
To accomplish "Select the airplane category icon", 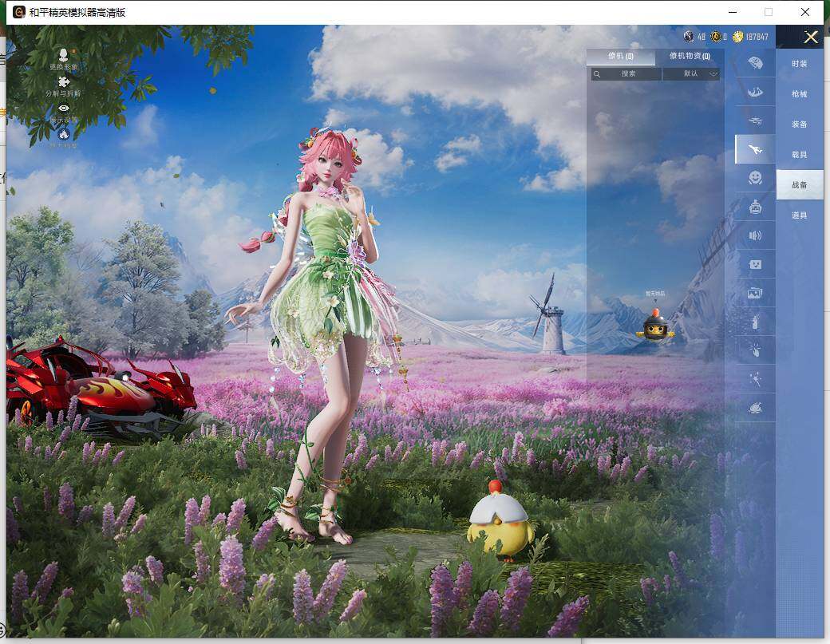I will pyautogui.click(x=755, y=150).
